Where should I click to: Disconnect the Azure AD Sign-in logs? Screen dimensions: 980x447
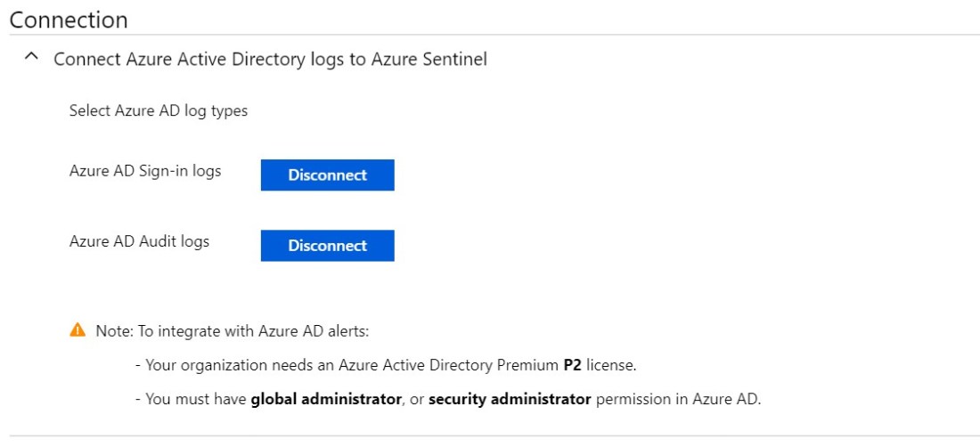click(x=327, y=175)
